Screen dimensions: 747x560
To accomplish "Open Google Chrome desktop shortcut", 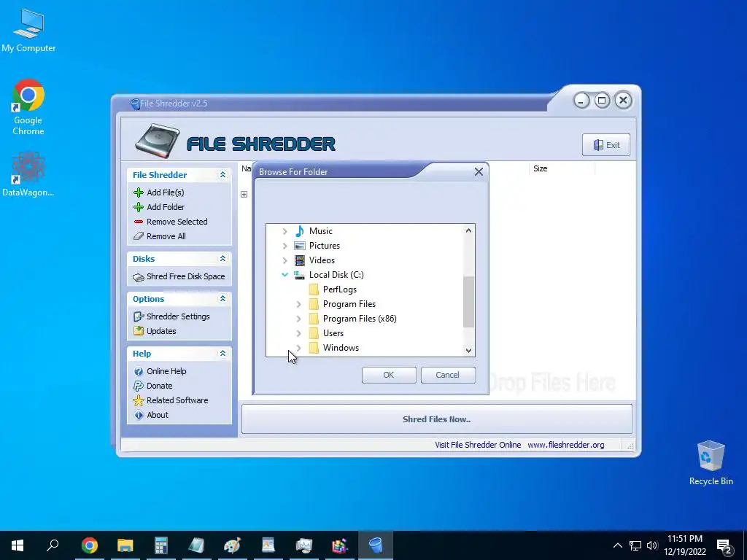I will [28, 108].
